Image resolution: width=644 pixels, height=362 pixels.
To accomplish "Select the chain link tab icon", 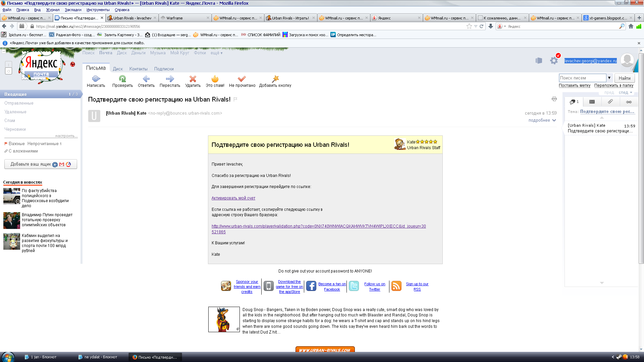I will point(629,102).
